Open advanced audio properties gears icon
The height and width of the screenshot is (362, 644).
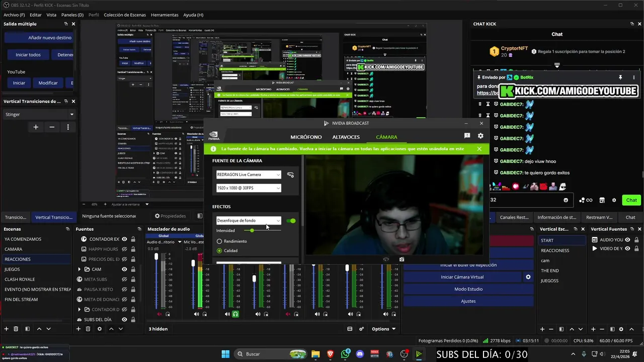point(362,329)
